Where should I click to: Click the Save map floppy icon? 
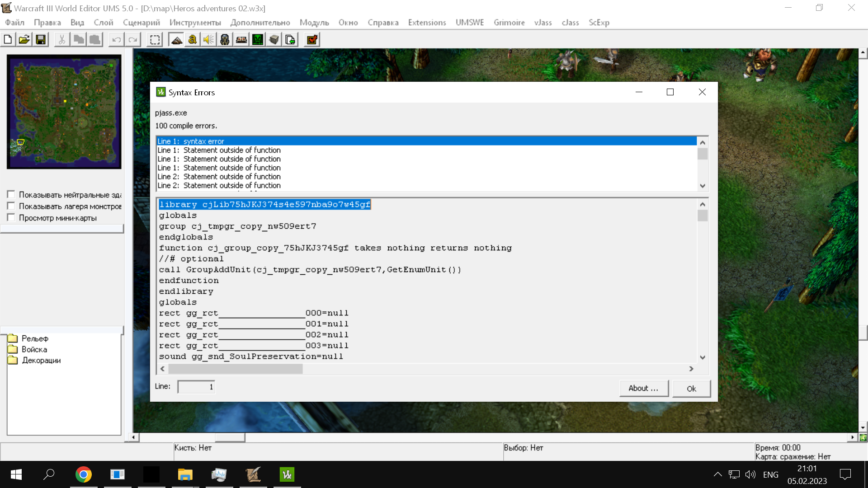click(x=41, y=40)
